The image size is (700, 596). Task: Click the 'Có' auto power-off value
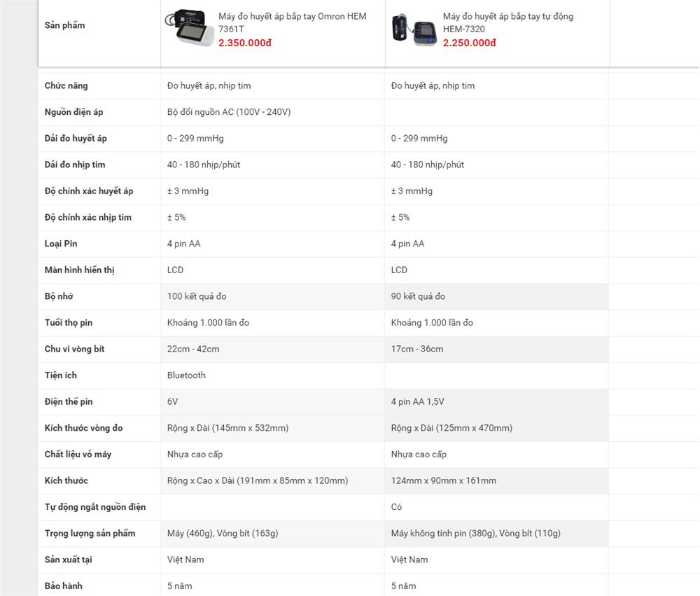tap(397, 507)
